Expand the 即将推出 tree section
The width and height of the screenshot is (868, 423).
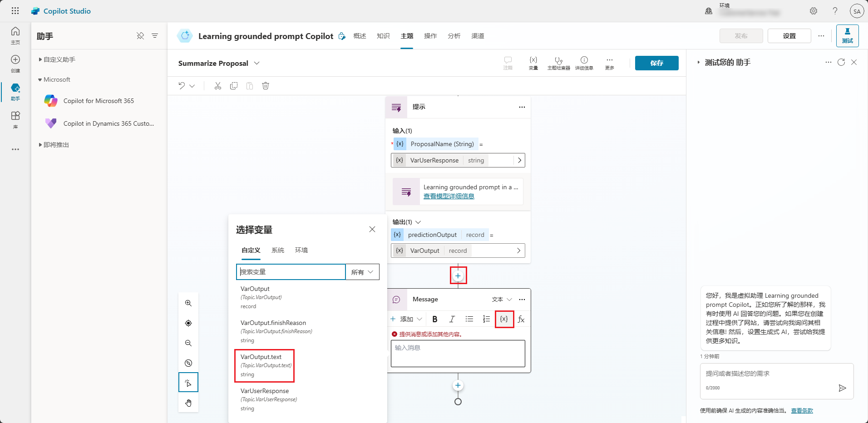click(54, 145)
